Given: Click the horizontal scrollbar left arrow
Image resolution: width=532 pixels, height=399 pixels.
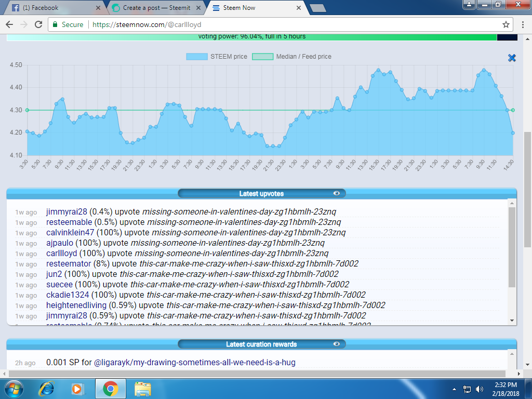Looking at the screenshot, I should click(x=4, y=374).
